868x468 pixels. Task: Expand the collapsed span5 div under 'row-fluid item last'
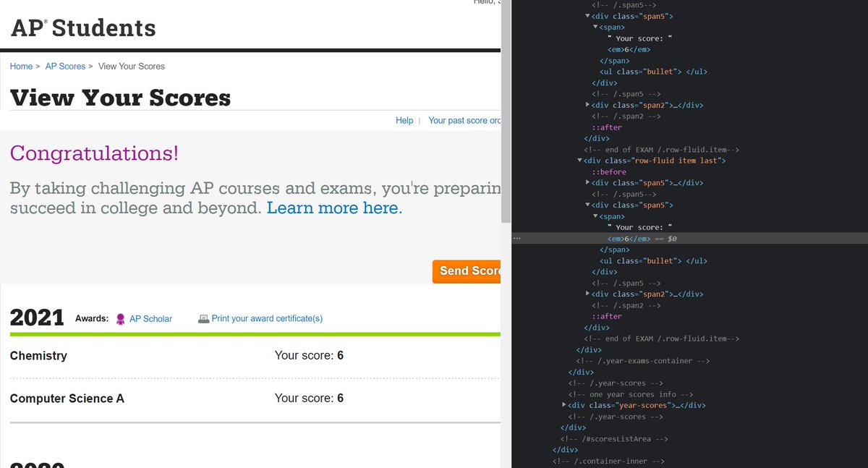pyautogui.click(x=587, y=183)
